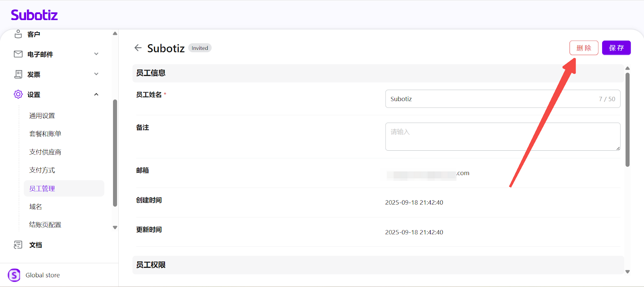The image size is (644, 287).
Task: Click the 电子邮件 envelope icon
Action: coord(18,54)
